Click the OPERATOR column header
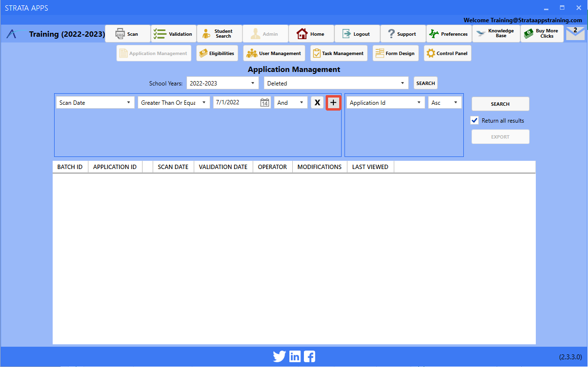Image resolution: width=588 pixels, height=367 pixels. coord(272,167)
